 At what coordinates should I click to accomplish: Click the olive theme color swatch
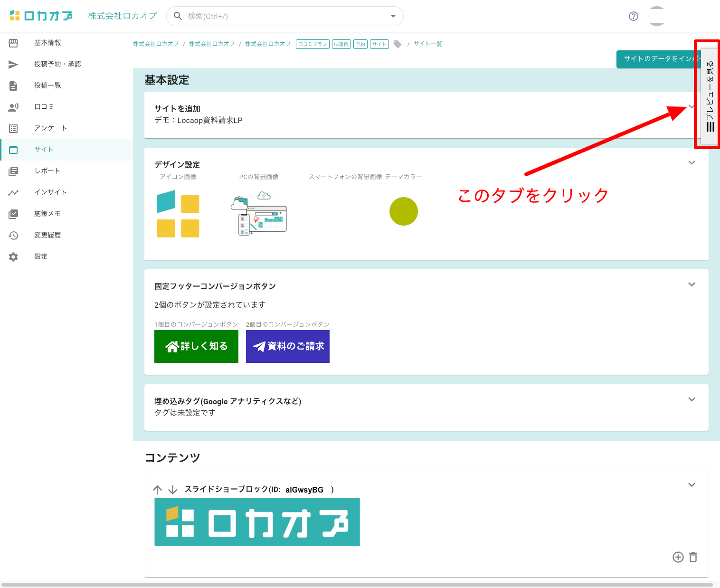tap(403, 211)
